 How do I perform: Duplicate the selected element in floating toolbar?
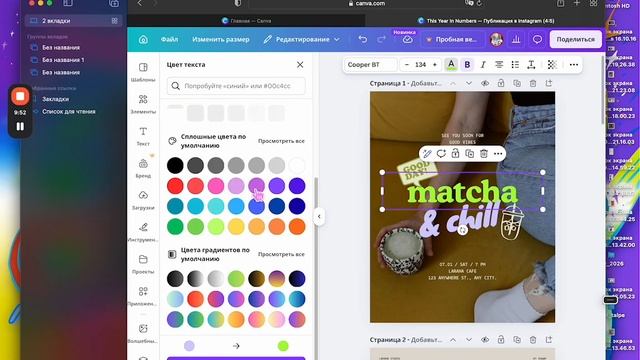pos(469,154)
